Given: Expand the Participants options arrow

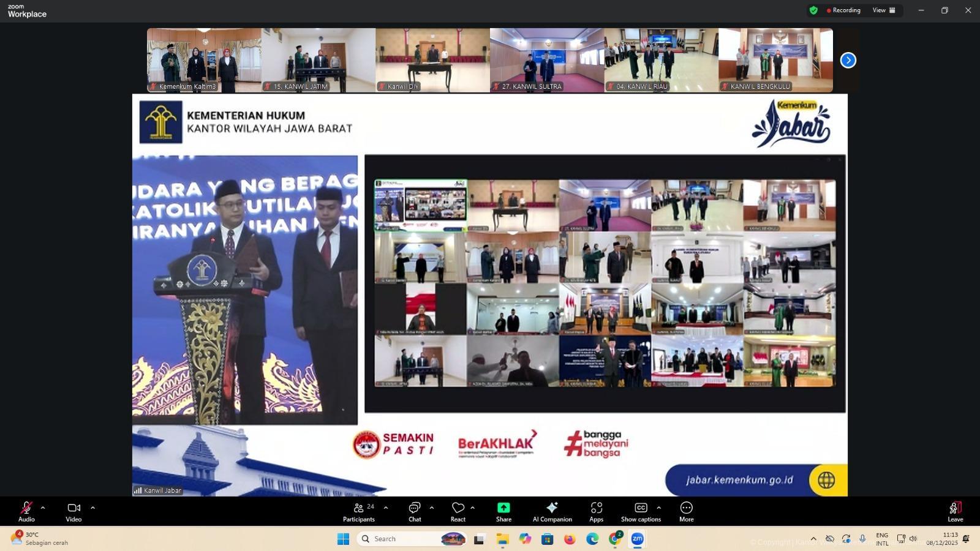Looking at the screenshot, I should [x=386, y=508].
